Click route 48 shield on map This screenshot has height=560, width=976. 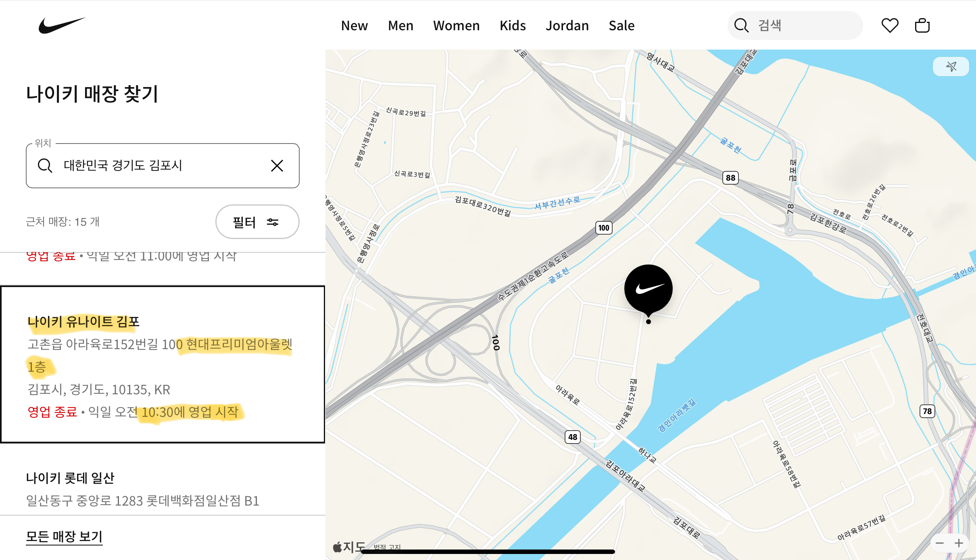pyautogui.click(x=573, y=437)
